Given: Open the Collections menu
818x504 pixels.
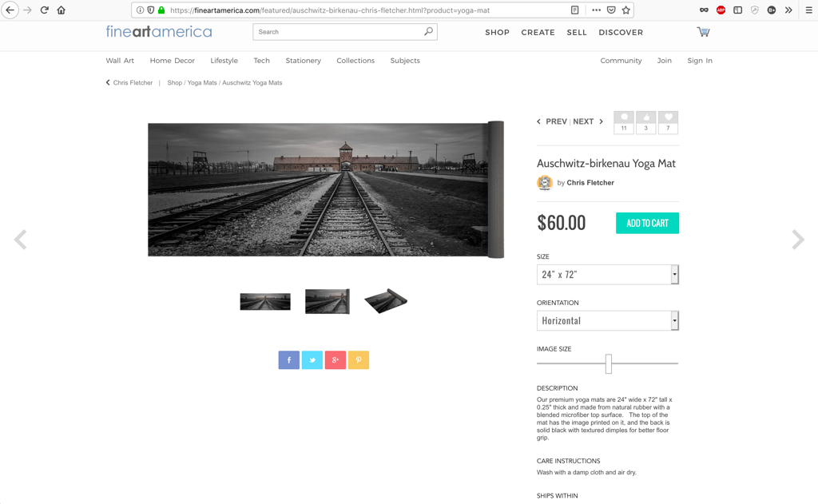Looking at the screenshot, I should click(x=355, y=61).
